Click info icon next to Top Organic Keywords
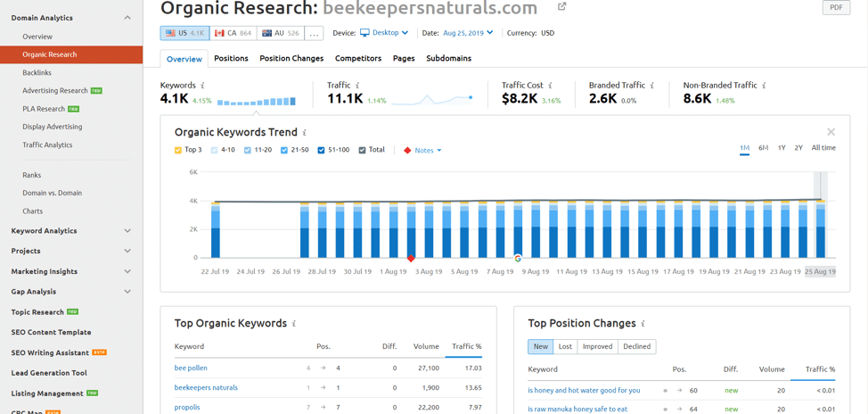The width and height of the screenshot is (868, 414). 294,323
